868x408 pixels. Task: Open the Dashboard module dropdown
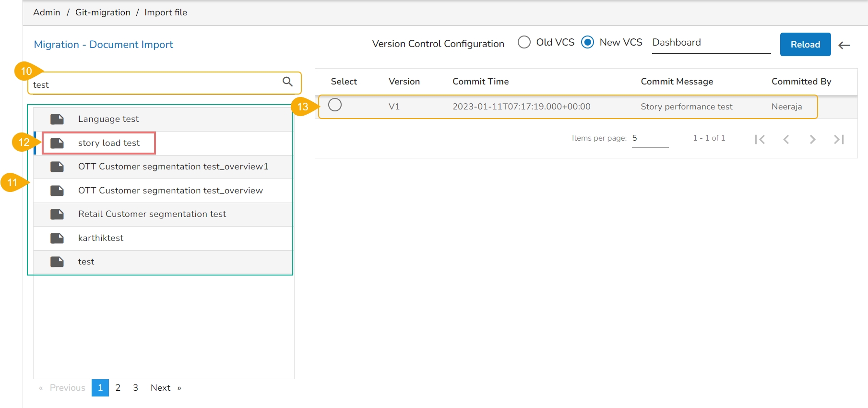coord(711,43)
